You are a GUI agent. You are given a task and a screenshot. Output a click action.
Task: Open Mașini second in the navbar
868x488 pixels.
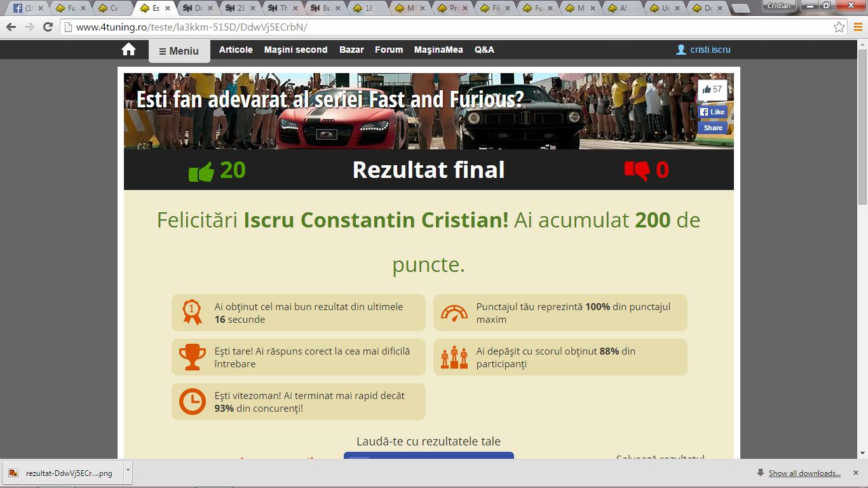296,50
